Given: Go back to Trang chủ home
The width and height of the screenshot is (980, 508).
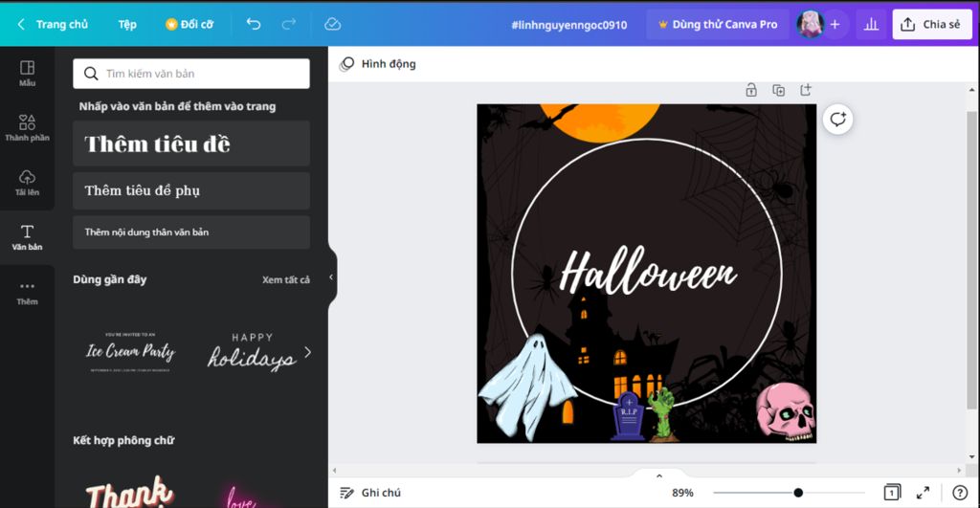Looking at the screenshot, I should [53, 24].
